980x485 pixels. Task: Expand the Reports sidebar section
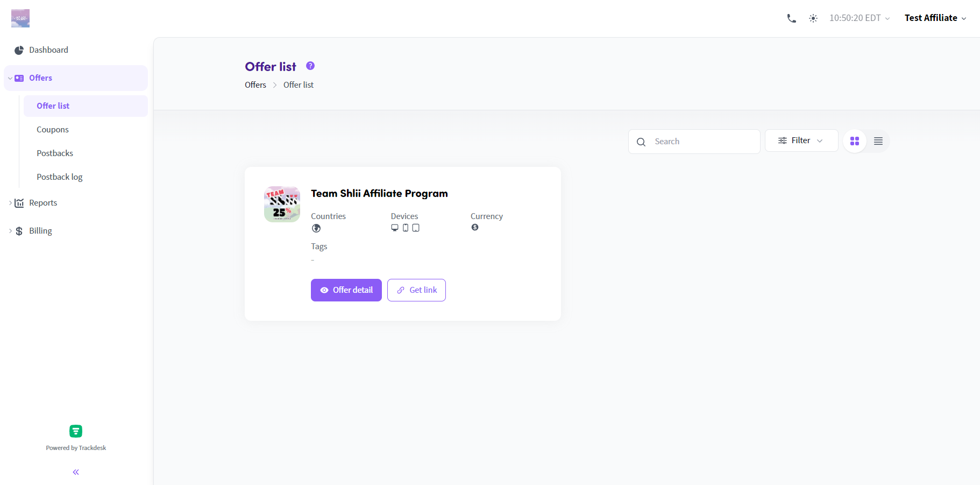click(10, 203)
